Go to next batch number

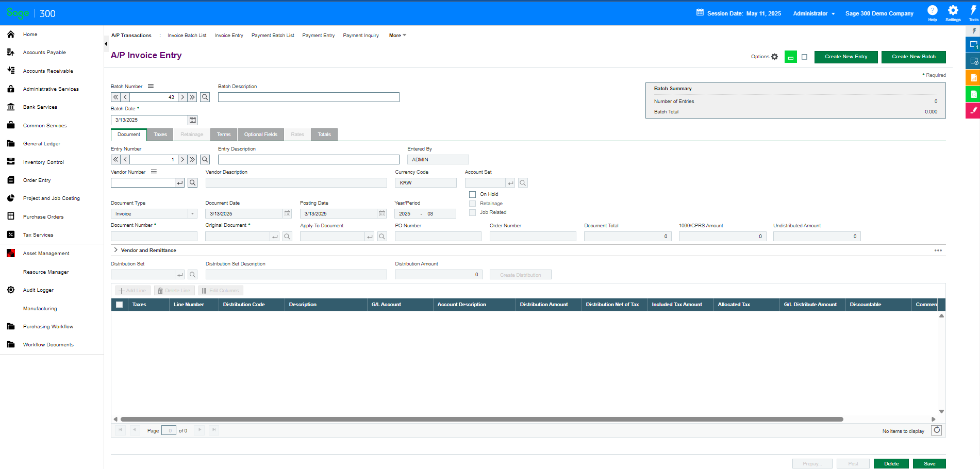click(x=182, y=97)
